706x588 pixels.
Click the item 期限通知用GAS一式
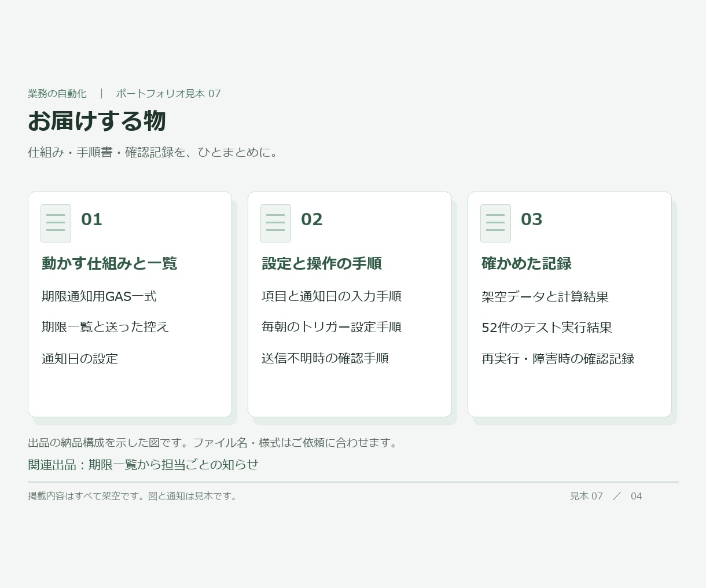99,296
